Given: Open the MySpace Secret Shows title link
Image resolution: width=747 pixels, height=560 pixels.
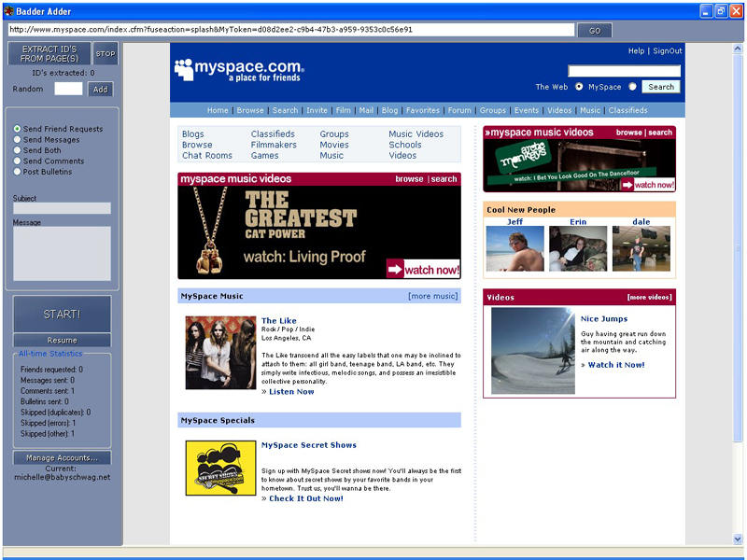Looking at the screenshot, I should pyautogui.click(x=309, y=445).
